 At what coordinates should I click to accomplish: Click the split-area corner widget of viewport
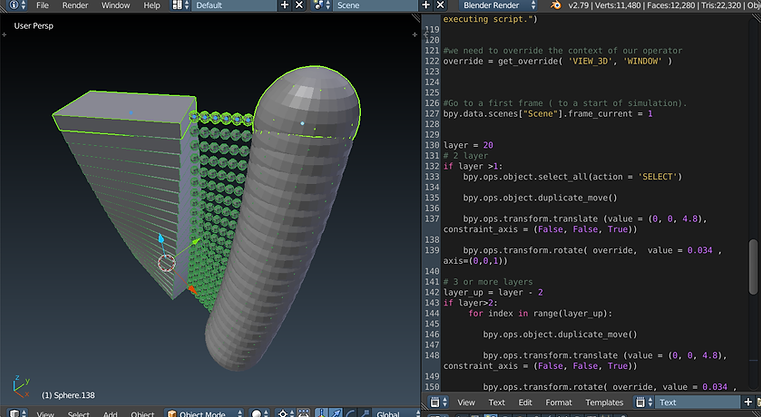[x=416, y=18]
